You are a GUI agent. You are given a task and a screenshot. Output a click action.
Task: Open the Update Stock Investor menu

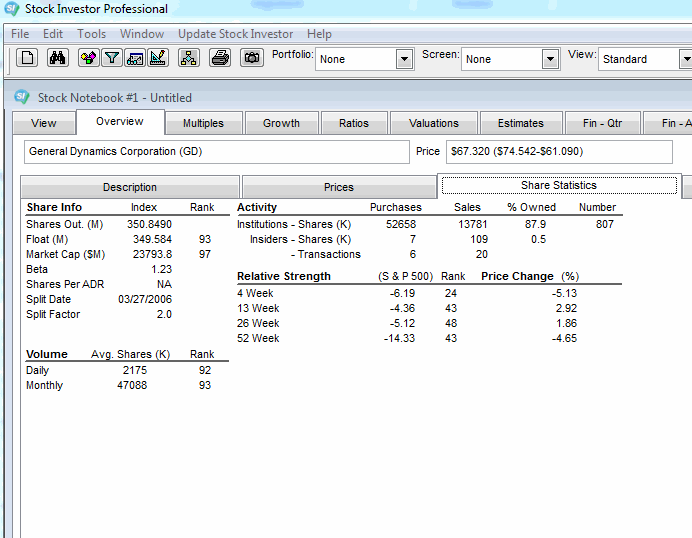point(236,34)
